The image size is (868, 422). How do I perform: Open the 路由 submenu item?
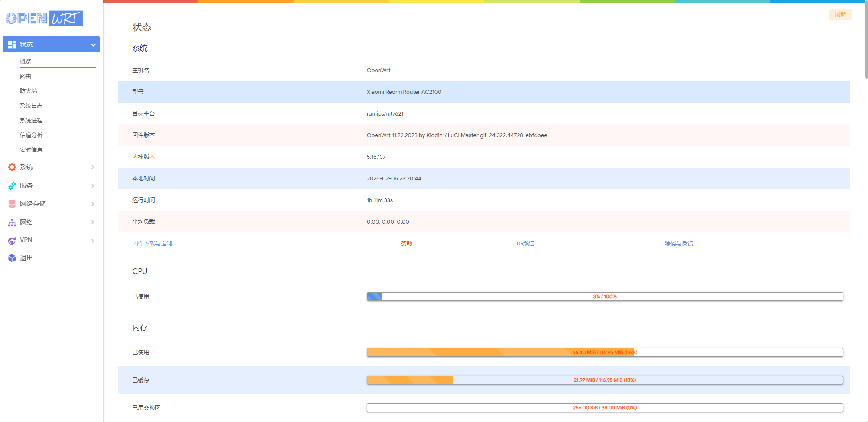click(26, 76)
